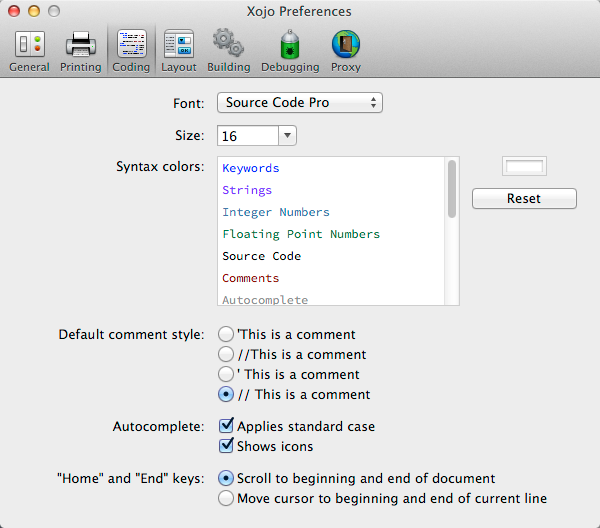Toggle Applies standard case checkbox
600x528 pixels.
[226, 425]
